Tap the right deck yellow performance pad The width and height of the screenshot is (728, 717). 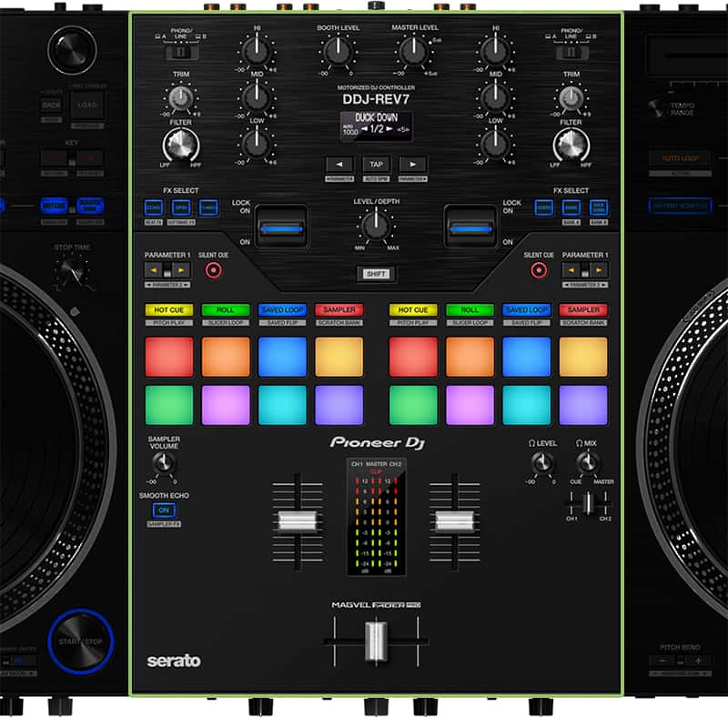(x=583, y=357)
